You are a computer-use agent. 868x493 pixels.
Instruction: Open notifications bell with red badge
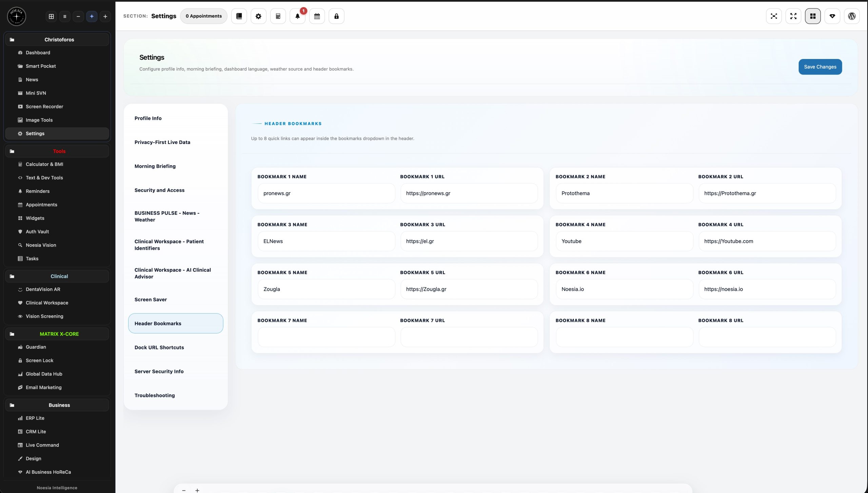[297, 16]
